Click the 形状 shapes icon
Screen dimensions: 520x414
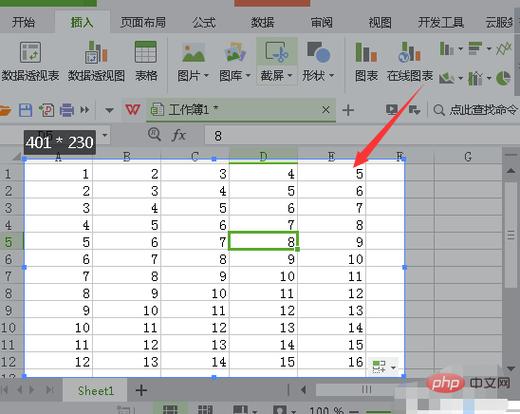(318, 52)
